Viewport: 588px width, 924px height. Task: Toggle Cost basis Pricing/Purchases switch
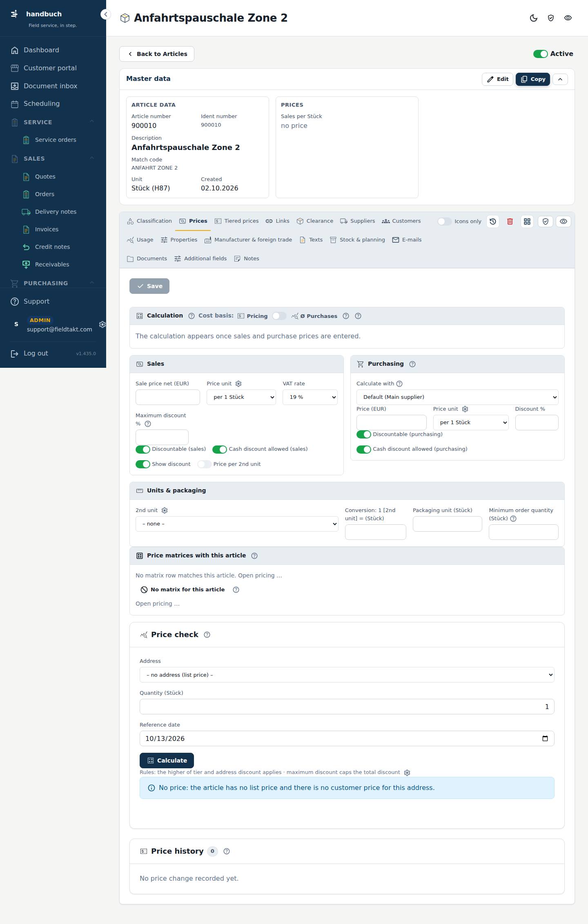pyautogui.click(x=279, y=316)
